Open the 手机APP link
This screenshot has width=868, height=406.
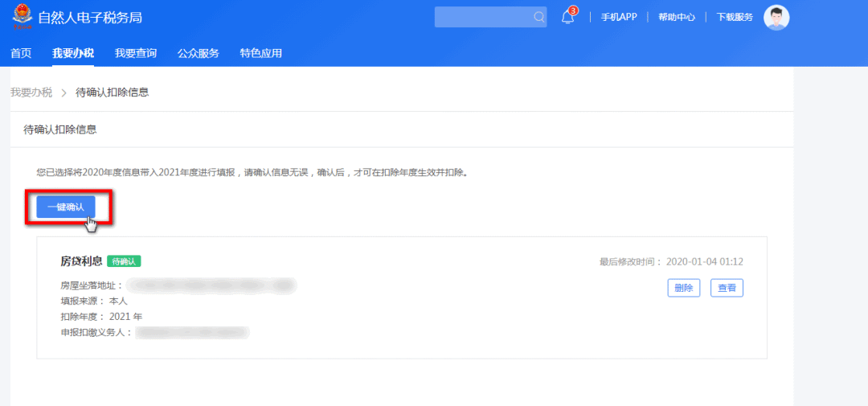tap(619, 17)
